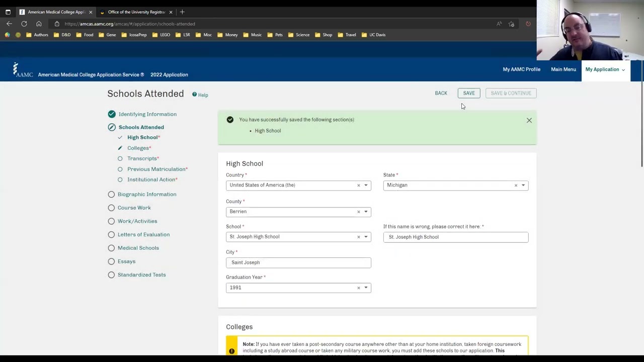Select the Medical Schools section circle
644x362 pixels.
click(111, 248)
